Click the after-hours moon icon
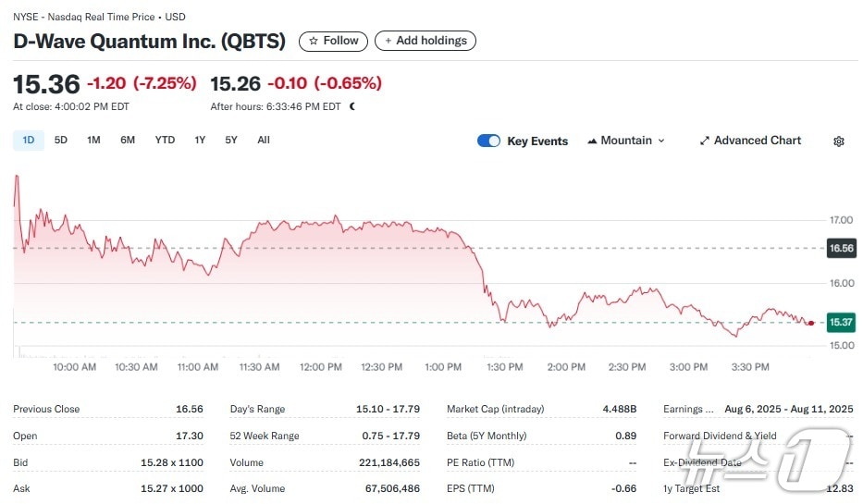 tap(352, 106)
